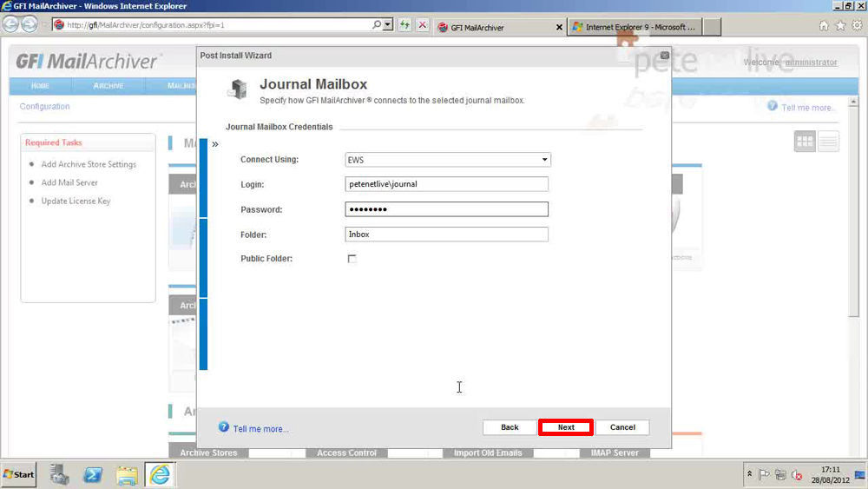Viewport: 868px width, 489px height.
Task: Click the Configuration breadcrumb link
Action: tap(45, 106)
